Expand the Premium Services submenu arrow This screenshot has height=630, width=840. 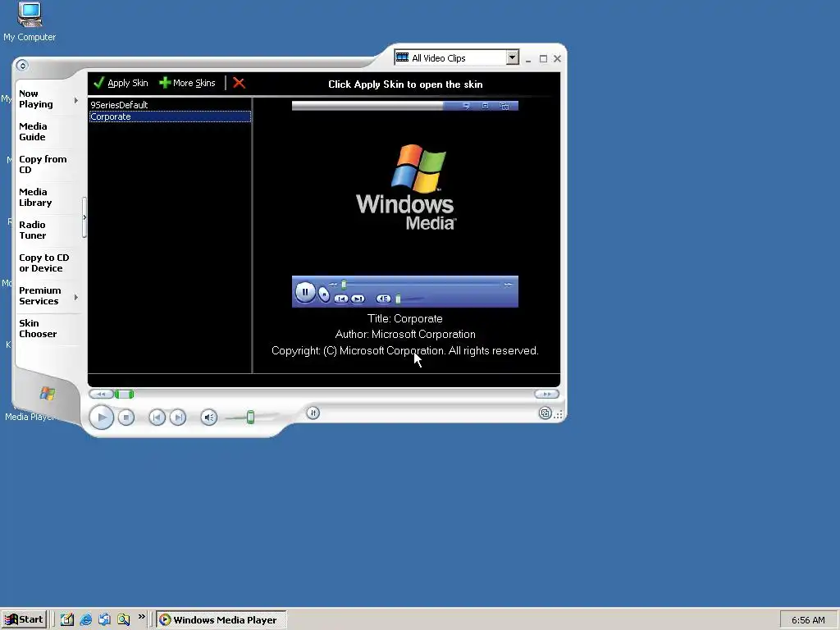tap(76, 297)
